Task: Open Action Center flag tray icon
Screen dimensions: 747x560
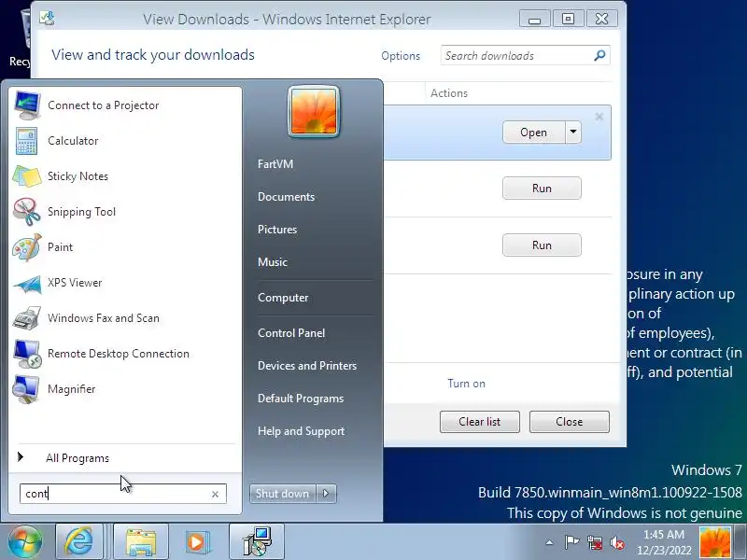Action: point(571,542)
